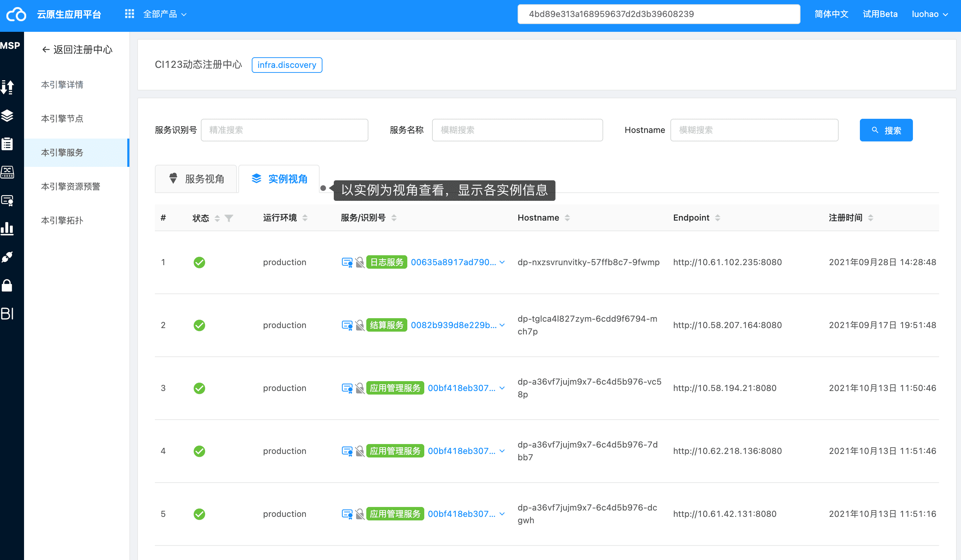
Task: Click the infra.discovery tag
Action: coord(287,65)
